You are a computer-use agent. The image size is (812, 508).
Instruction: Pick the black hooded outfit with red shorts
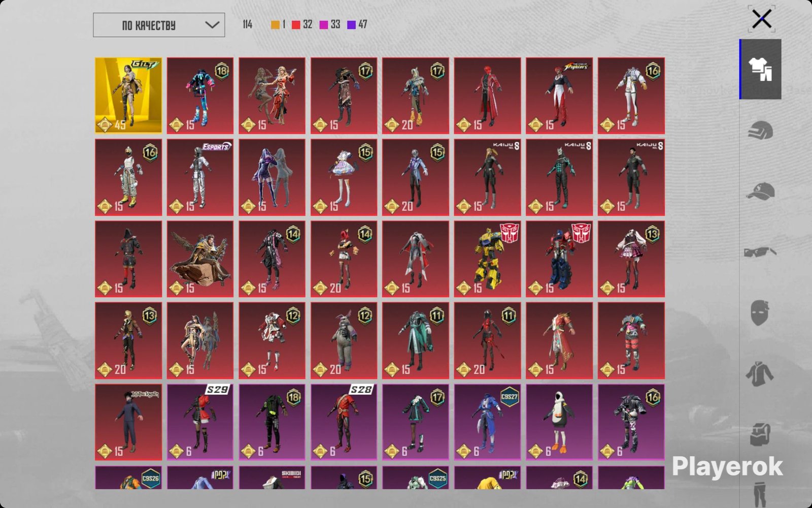click(128, 259)
